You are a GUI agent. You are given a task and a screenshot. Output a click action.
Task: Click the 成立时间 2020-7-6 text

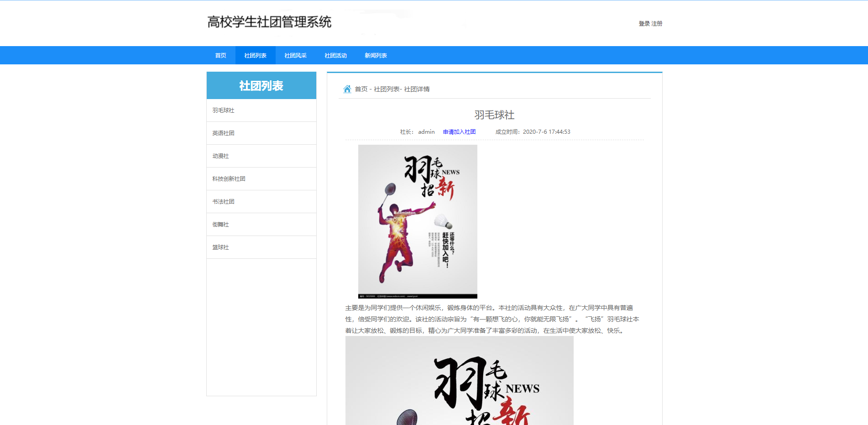[533, 132]
